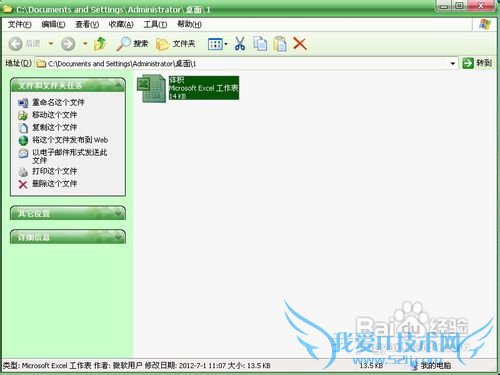500x375 pixels.
Task: Click the copy file task icon
Action: coord(23,128)
